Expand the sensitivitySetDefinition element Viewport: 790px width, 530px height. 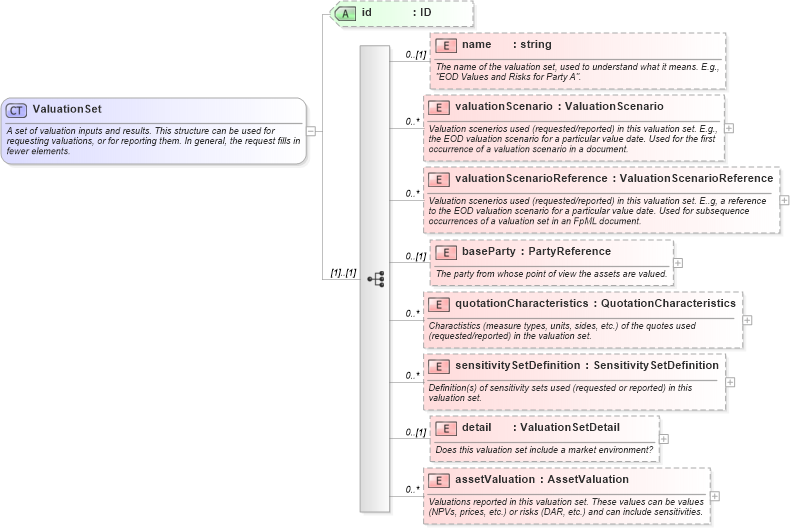pos(730,382)
